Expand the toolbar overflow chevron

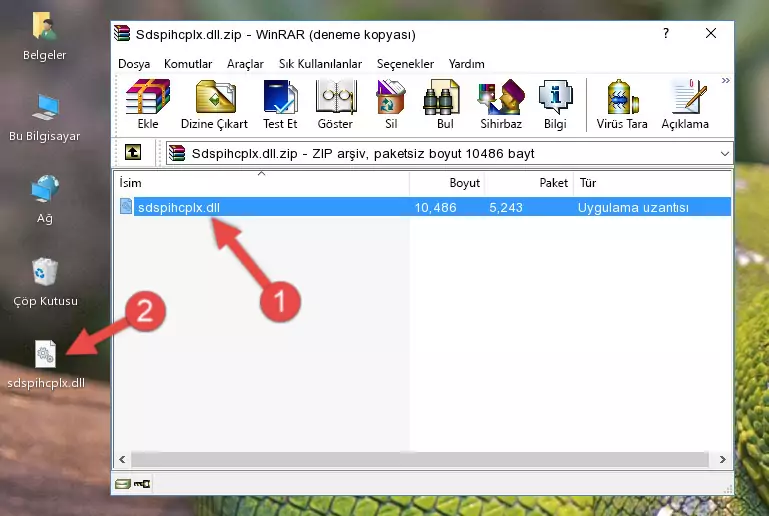click(726, 80)
